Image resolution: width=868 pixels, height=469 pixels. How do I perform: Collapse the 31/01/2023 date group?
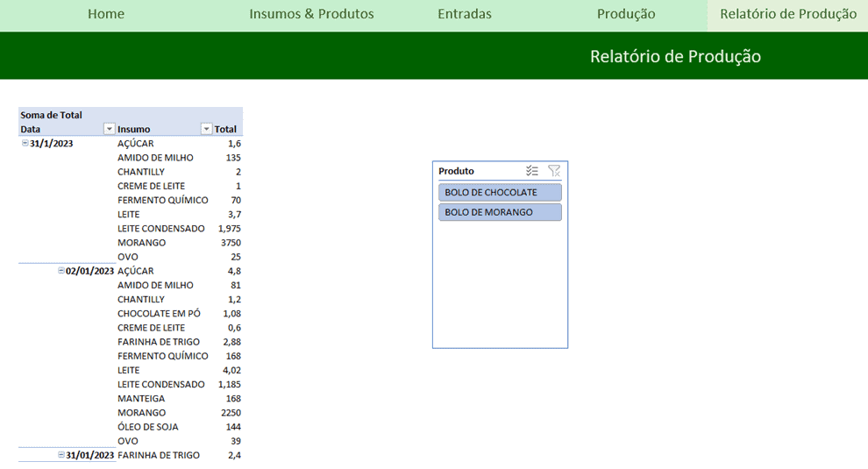[x=61, y=455]
